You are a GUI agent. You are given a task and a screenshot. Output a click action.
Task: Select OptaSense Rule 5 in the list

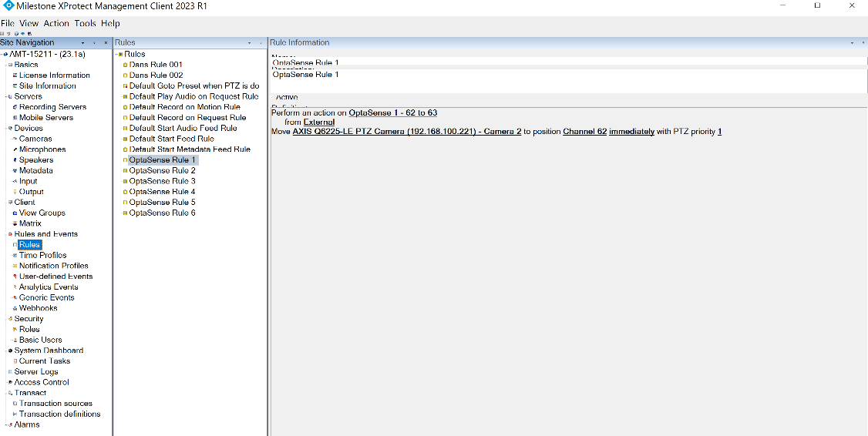(162, 203)
